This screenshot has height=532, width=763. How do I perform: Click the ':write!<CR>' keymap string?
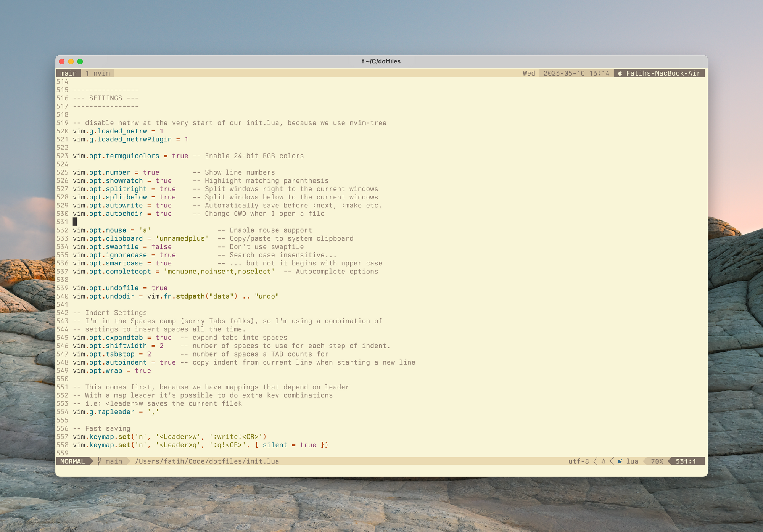[236, 437]
